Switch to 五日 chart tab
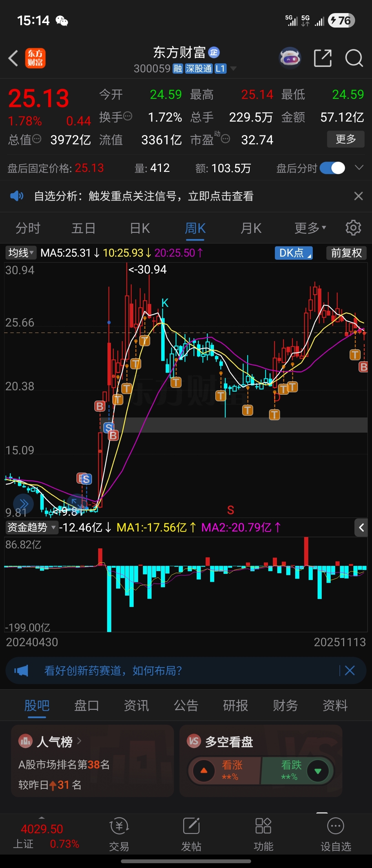This screenshot has height=868, width=372. click(83, 228)
